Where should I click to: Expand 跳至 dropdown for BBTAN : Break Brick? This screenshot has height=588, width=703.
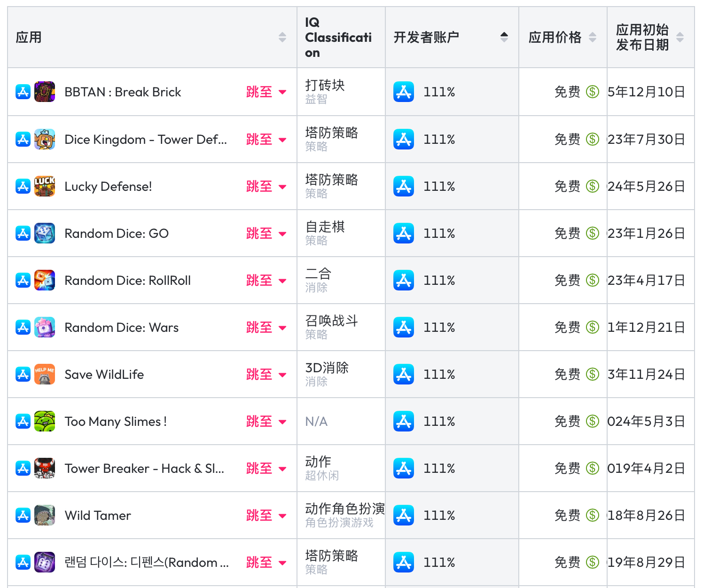coord(266,92)
